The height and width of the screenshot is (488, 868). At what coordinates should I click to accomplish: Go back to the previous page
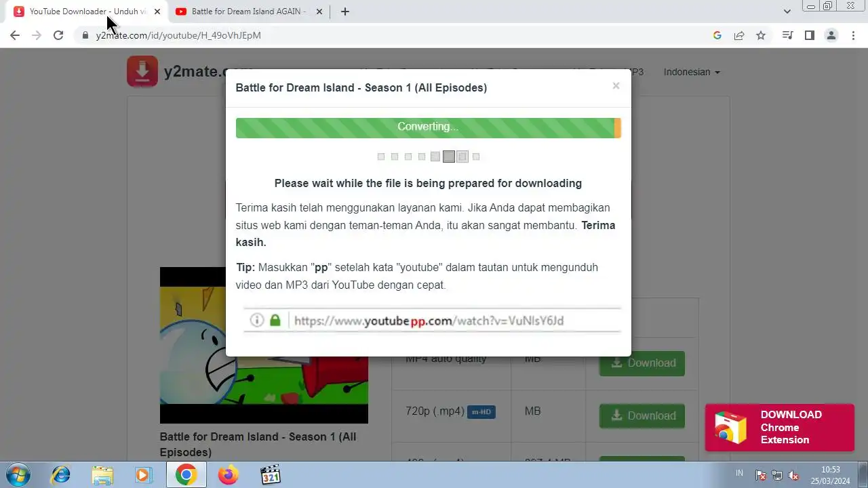pos(15,35)
